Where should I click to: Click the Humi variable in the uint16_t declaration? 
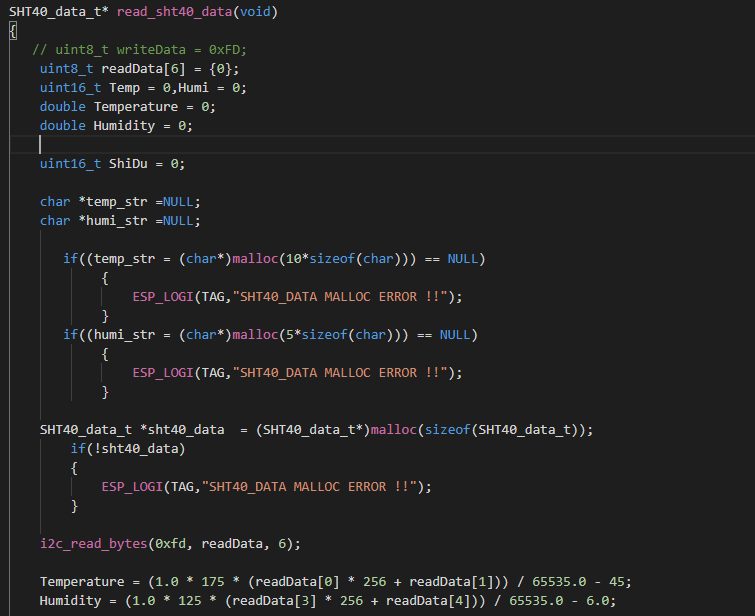coord(194,88)
